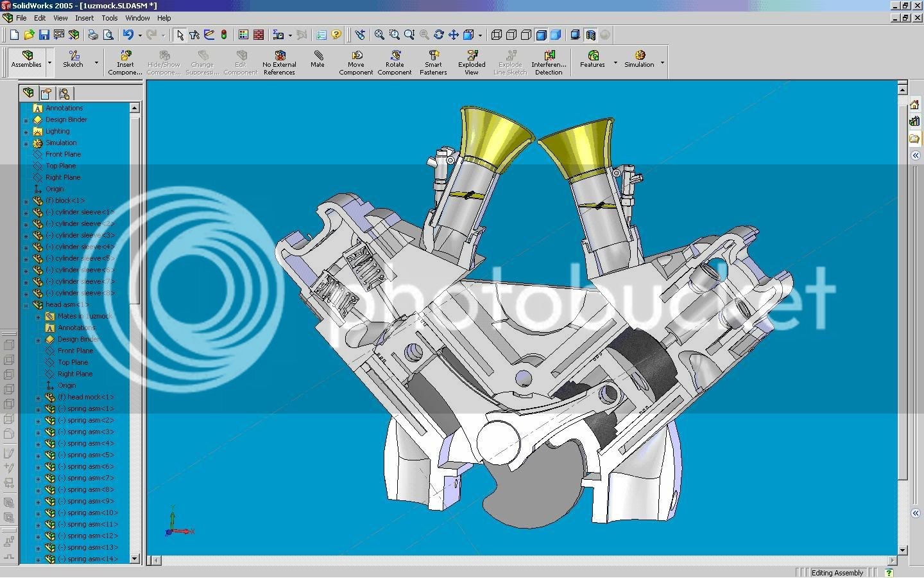Open the Insert menu

pyautogui.click(x=84, y=18)
